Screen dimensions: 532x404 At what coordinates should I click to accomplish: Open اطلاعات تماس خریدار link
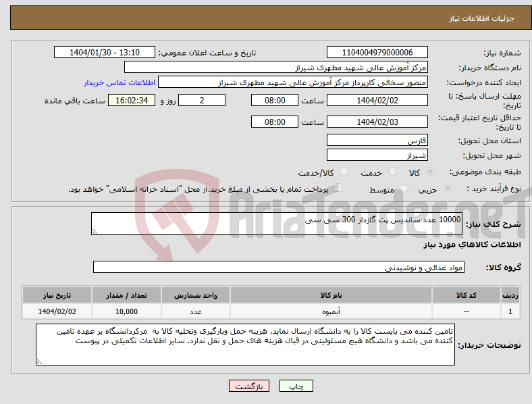[119, 82]
